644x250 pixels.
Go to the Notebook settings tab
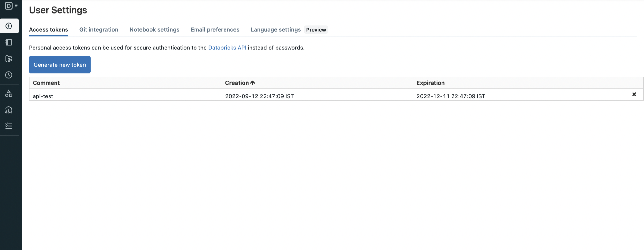click(154, 30)
